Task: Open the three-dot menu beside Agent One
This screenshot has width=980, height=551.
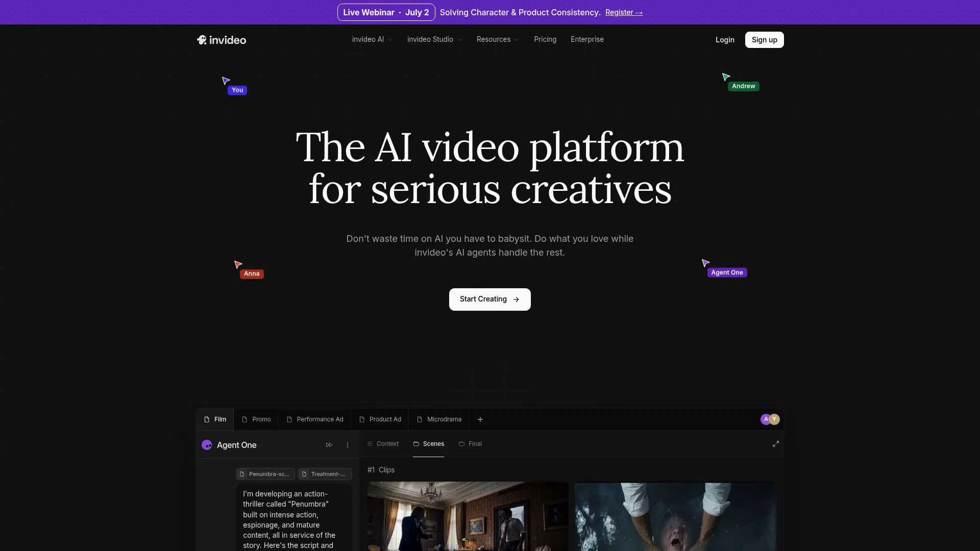Action: [x=348, y=445]
